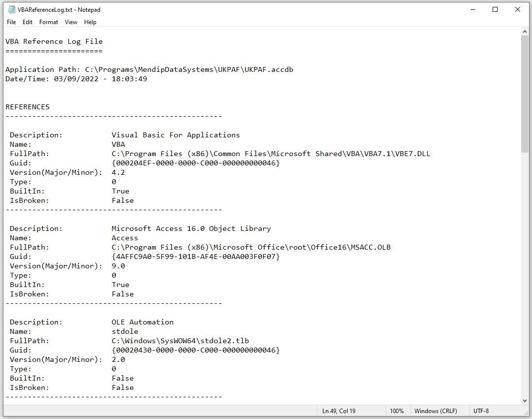Maximize the Notepad window
Screen dimensions: 532x419
click(495, 9)
